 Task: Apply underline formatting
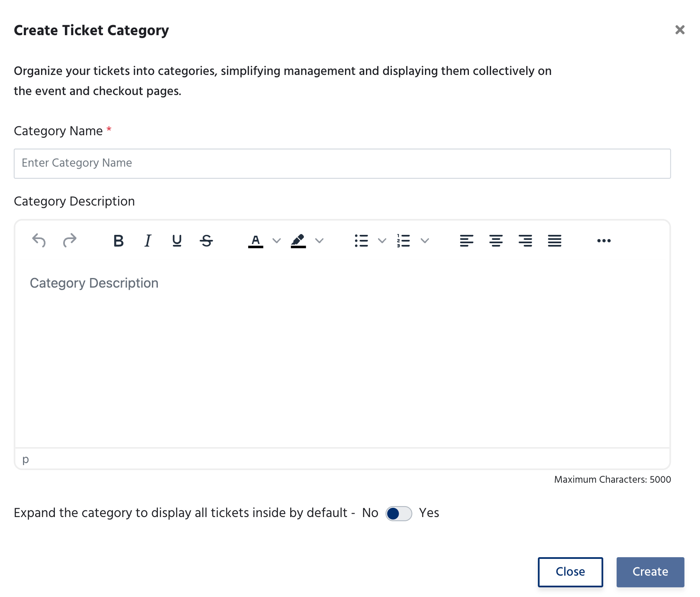point(177,241)
